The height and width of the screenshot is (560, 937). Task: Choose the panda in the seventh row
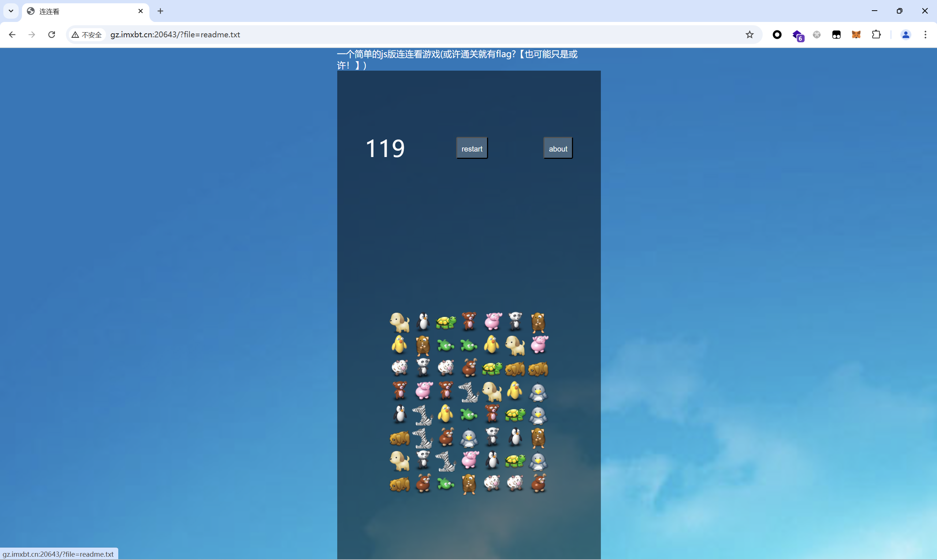[x=423, y=460]
